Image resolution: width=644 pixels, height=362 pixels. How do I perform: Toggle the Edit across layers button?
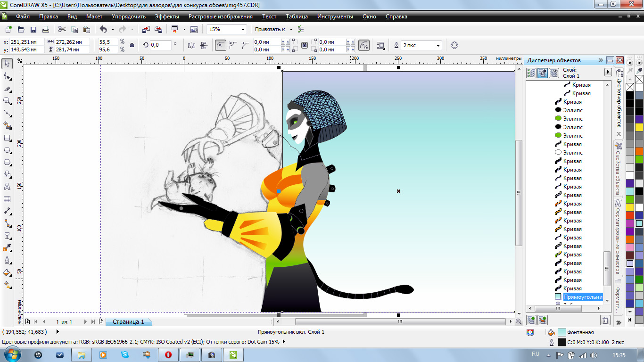[543, 73]
